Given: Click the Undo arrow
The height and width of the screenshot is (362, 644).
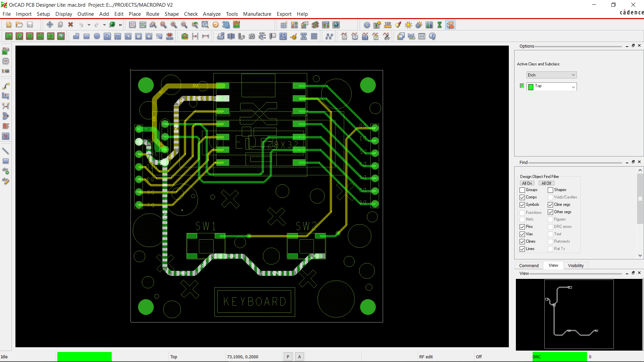Looking at the screenshot, I should coord(81,24).
